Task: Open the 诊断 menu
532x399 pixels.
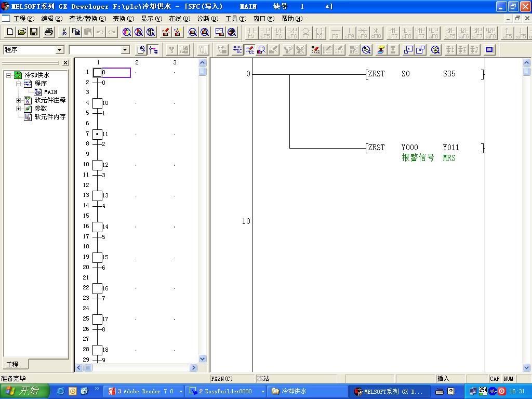Action: [207, 19]
